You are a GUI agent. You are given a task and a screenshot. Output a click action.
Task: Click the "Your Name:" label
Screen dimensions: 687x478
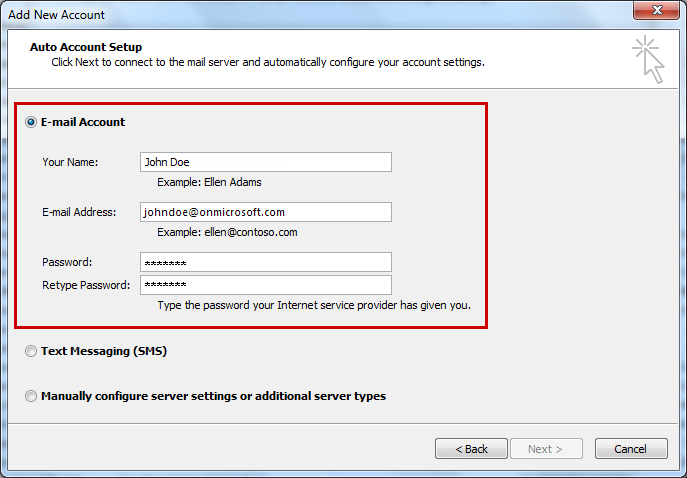70,162
